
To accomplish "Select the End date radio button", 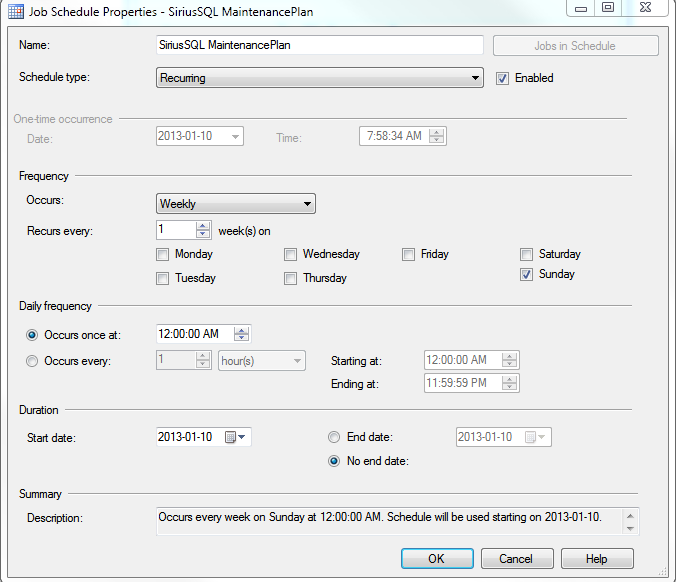I will [x=334, y=437].
